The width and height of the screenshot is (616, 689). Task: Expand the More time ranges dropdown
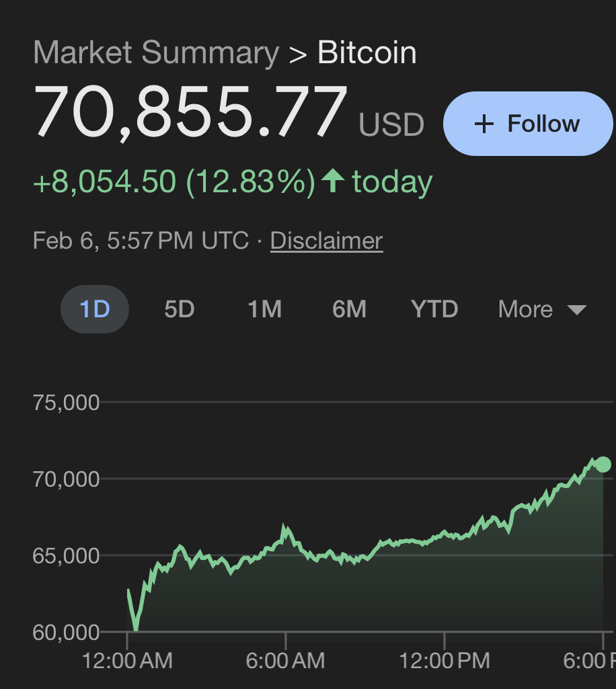click(x=525, y=309)
